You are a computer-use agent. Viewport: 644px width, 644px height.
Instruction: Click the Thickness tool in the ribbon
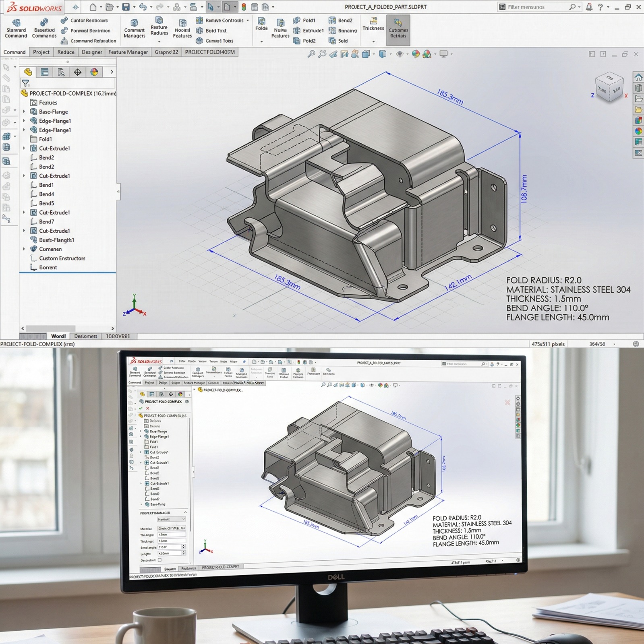[373, 24]
